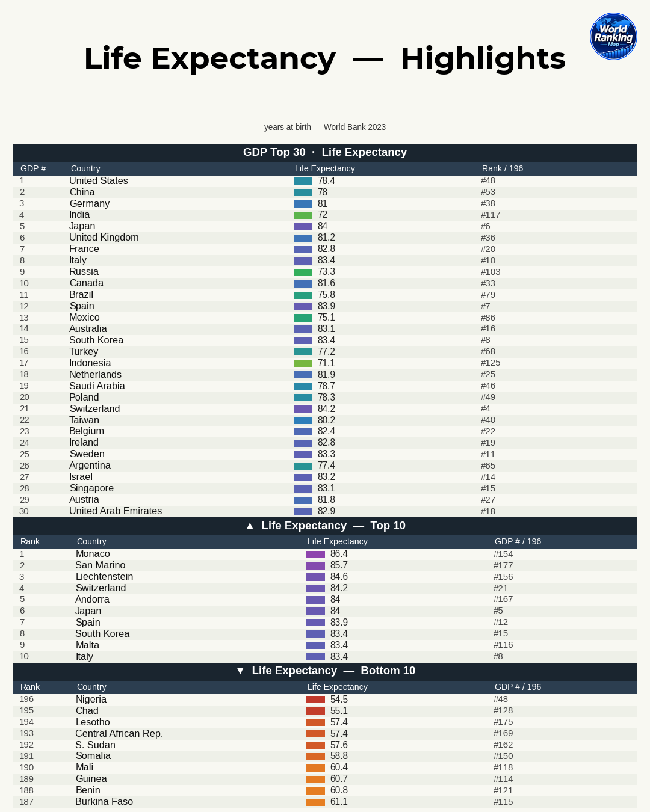Click Japan's purple life expectancy bar in GDP table
The width and height of the screenshot is (650, 812).
tap(303, 227)
